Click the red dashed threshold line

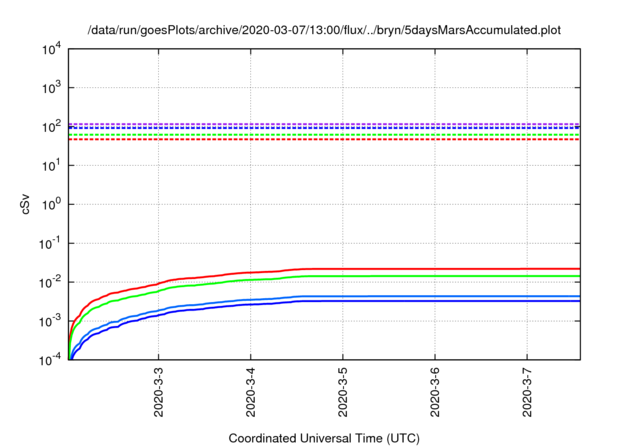click(x=324, y=140)
